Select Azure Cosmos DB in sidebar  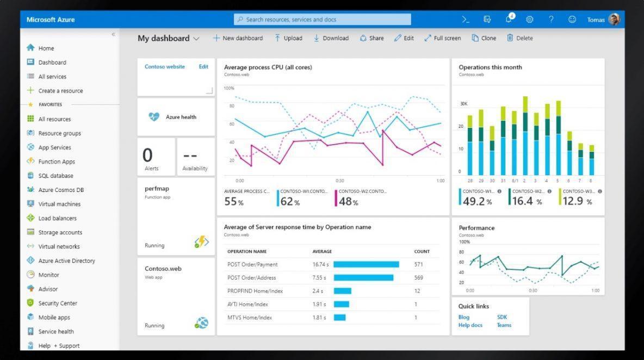point(61,190)
